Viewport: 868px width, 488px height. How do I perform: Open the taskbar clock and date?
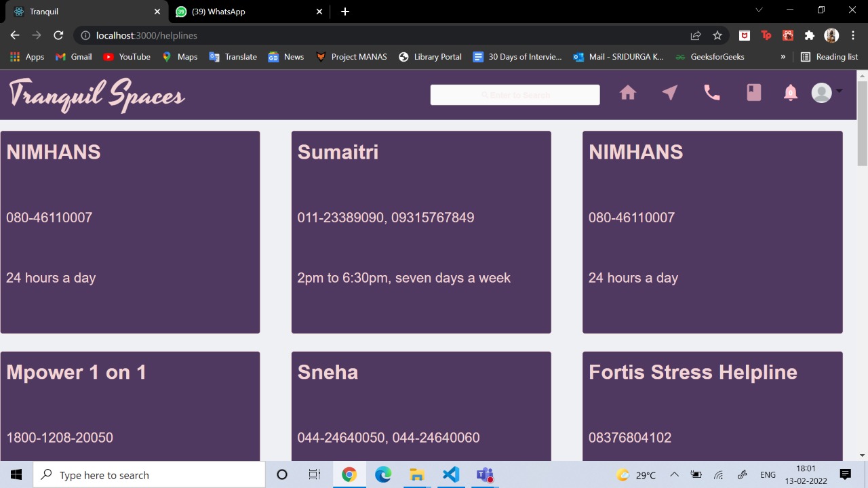tap(806, 475)
